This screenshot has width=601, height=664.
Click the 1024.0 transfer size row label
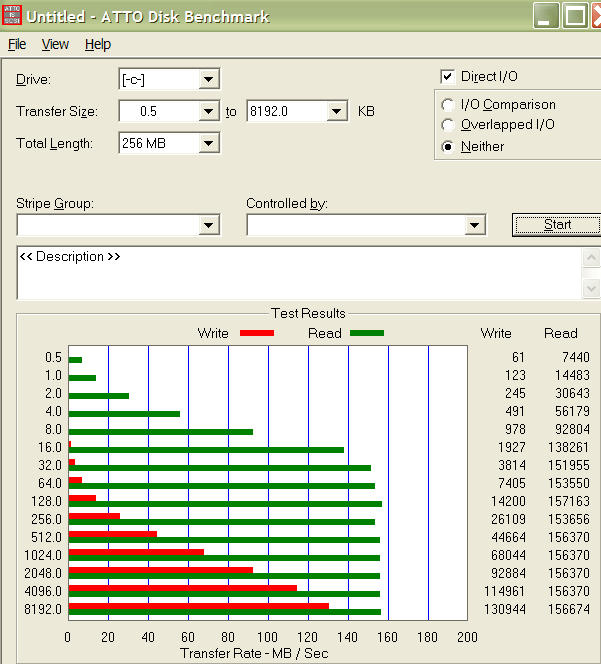[43, 555]
